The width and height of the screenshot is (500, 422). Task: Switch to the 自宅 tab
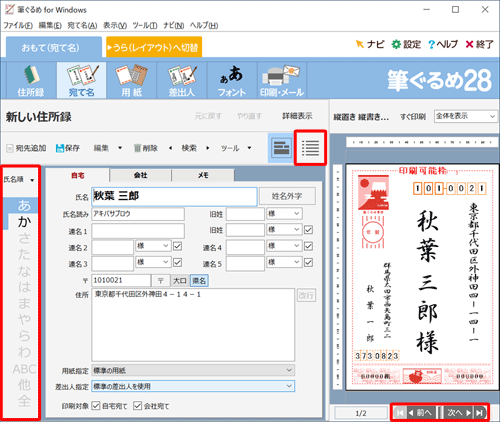(x=78, y=175)
